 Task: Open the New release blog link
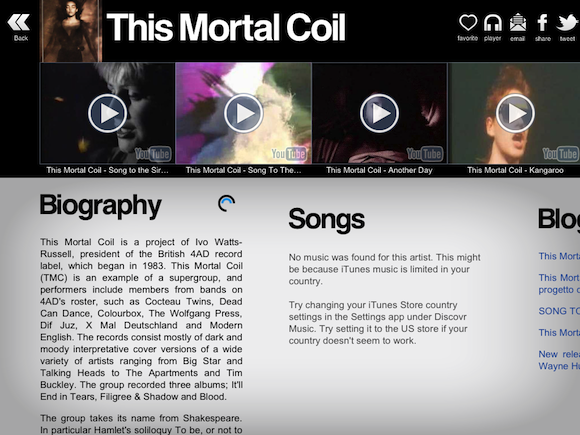559,360
